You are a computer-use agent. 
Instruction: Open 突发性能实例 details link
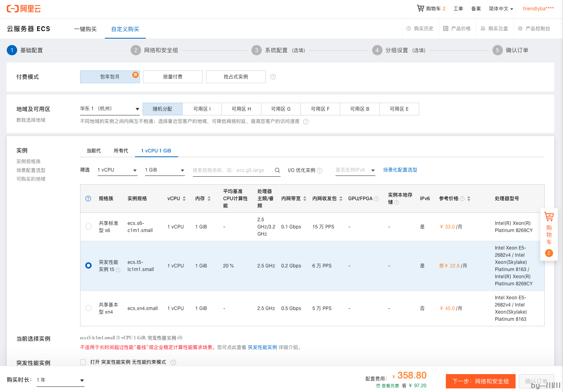pos(262,347)
